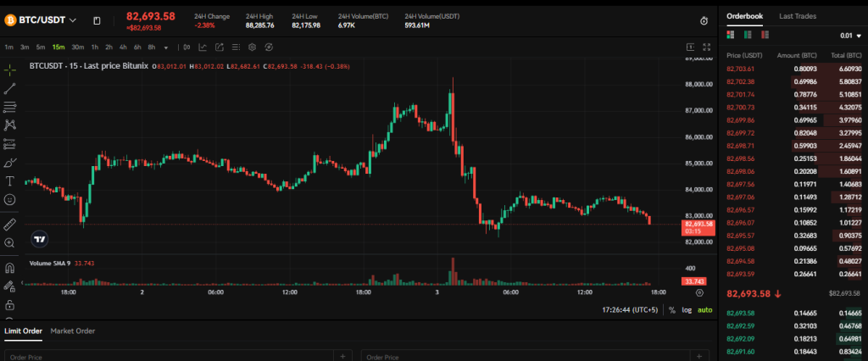Switch to the Market Order tab
Screen dimensions: 868x361
[x=73, y=331]
